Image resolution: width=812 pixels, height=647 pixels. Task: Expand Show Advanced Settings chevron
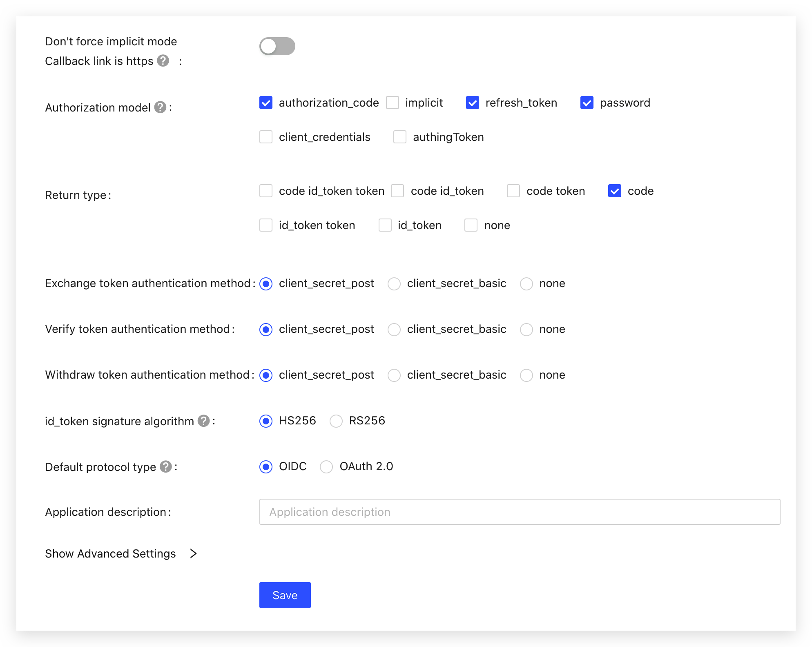coord(194,553)
